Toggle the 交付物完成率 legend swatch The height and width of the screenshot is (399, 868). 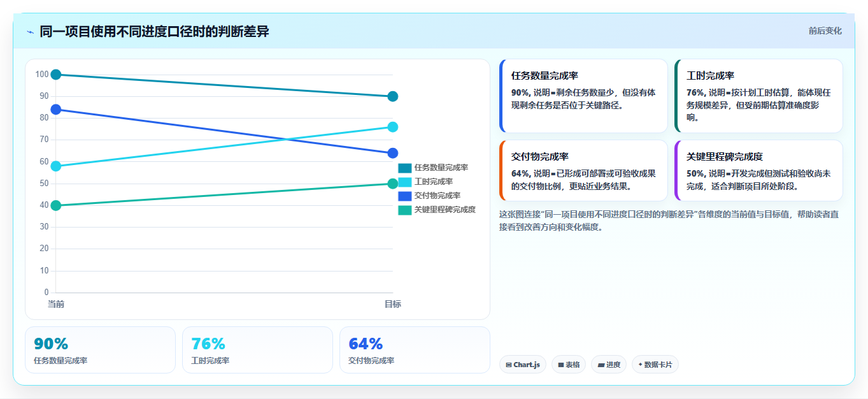pyautogui.click(x=405, y=196)
